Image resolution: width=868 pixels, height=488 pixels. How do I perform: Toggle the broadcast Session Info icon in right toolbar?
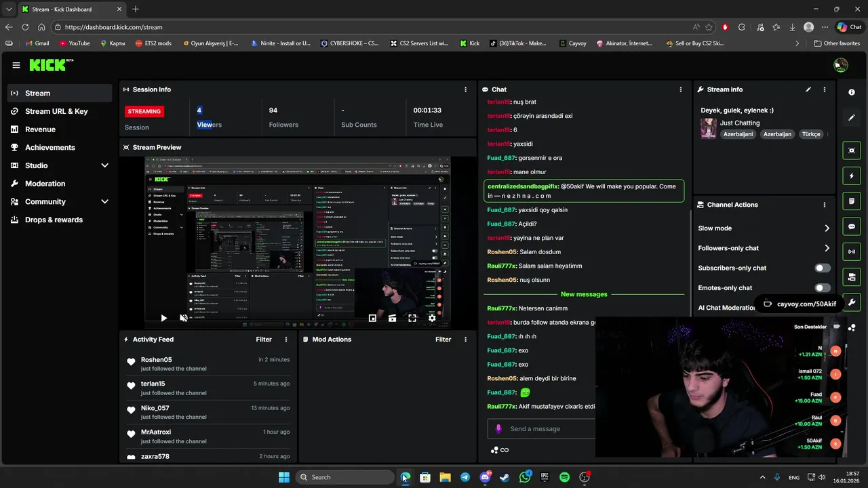(x=852, y=251)
